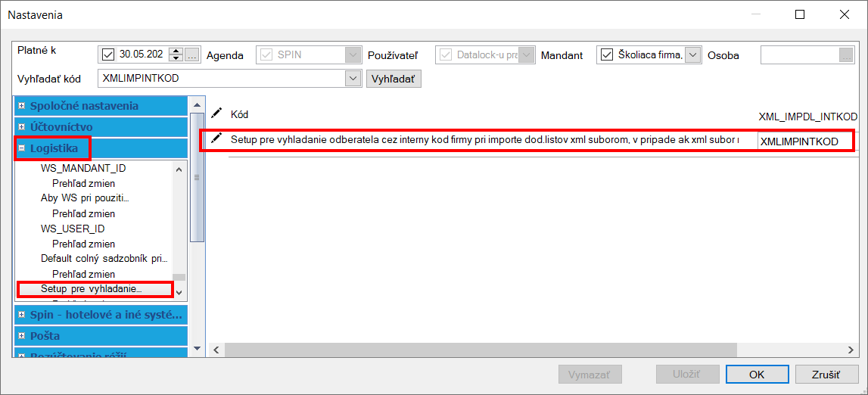Click the XML_IMPDL_INTKOD column header

click(x=807, y=117)
